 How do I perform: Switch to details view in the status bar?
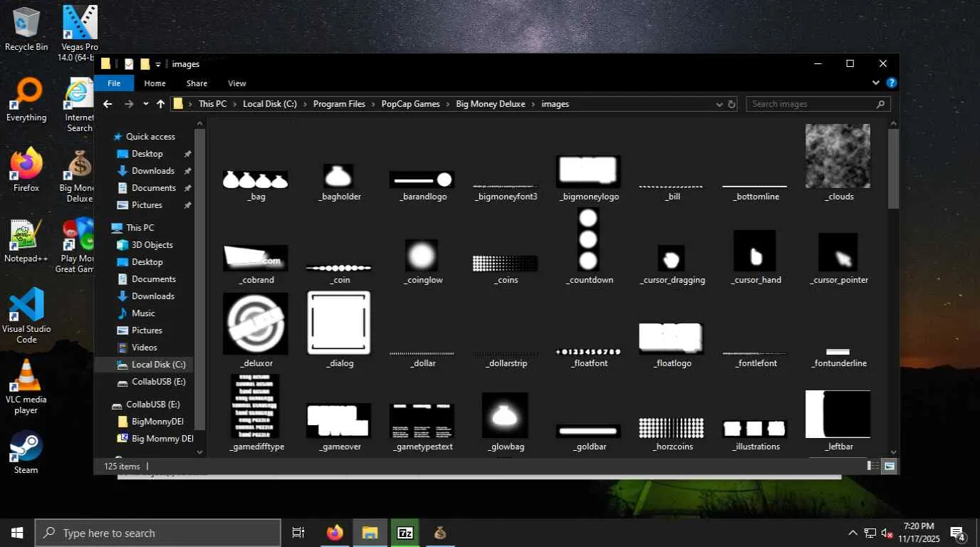tap(872, 466)
